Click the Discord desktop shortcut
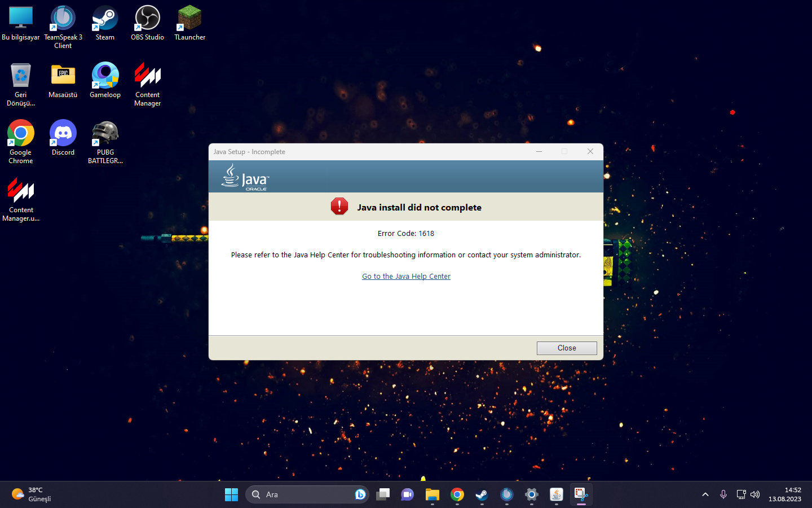 point(63,138)
